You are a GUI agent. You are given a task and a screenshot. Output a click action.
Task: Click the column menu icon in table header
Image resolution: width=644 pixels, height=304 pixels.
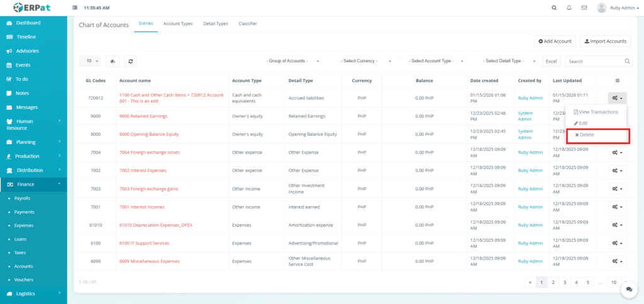point(617,80)
